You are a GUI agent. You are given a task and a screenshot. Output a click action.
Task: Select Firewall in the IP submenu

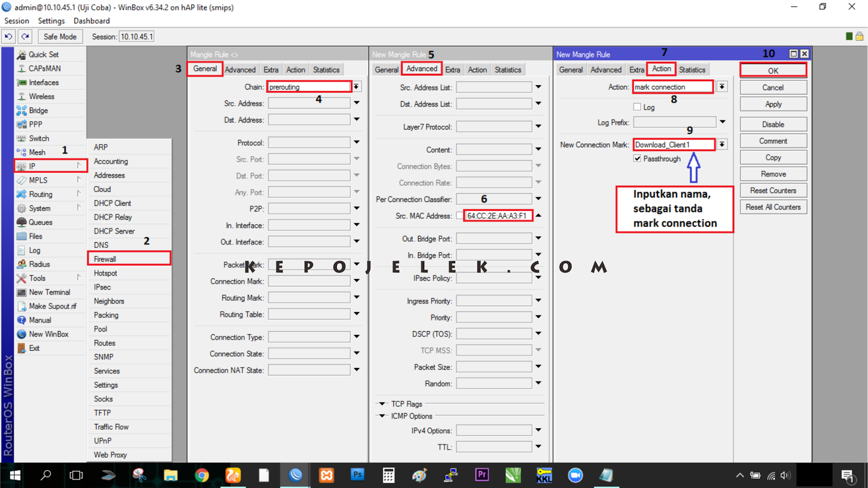[129, 259]
